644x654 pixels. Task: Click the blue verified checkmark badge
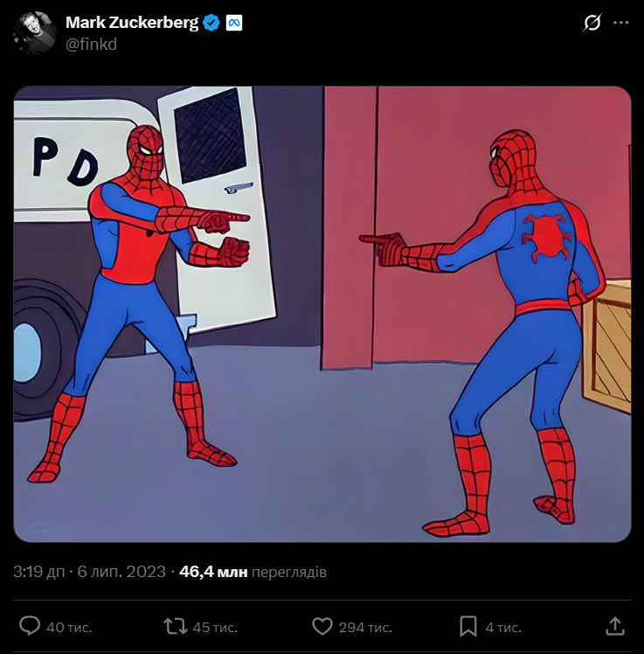tap(211, 23)
